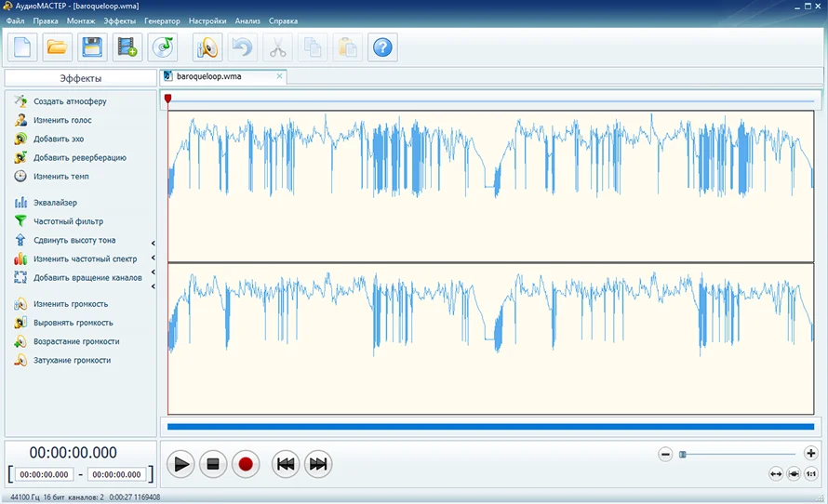Click the Затухание громкости icon
The height and width of the screenshot is (504, 828).
[x=20, y=361]
